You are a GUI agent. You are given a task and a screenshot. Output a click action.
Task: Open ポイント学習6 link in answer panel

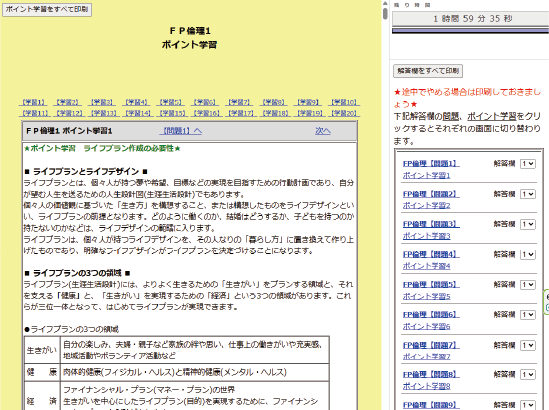(426, 326)
